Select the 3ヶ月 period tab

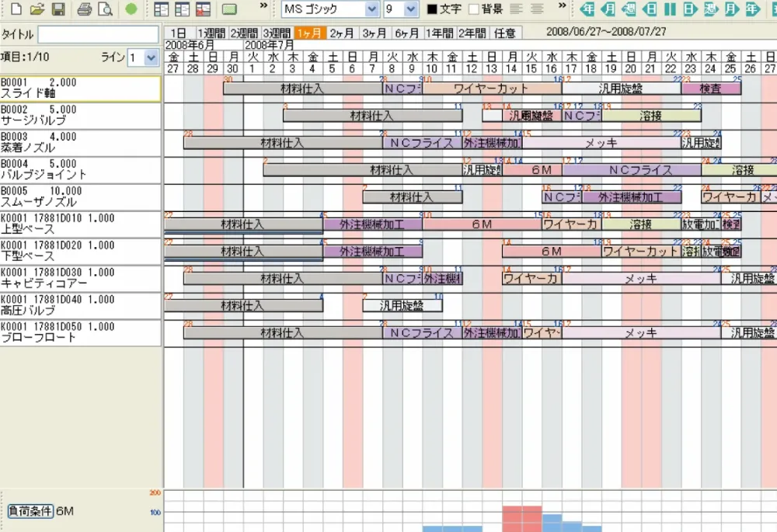click(375, 33)
